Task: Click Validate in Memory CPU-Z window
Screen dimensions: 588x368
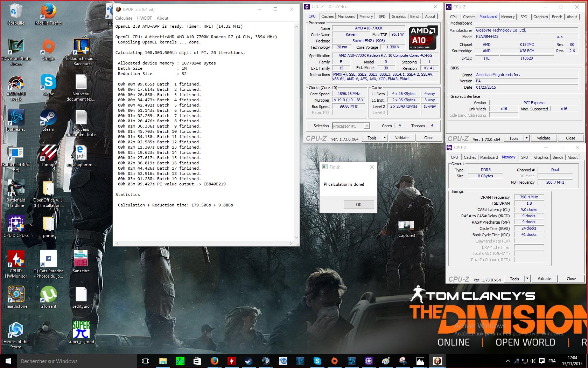Action: (544, 279)
